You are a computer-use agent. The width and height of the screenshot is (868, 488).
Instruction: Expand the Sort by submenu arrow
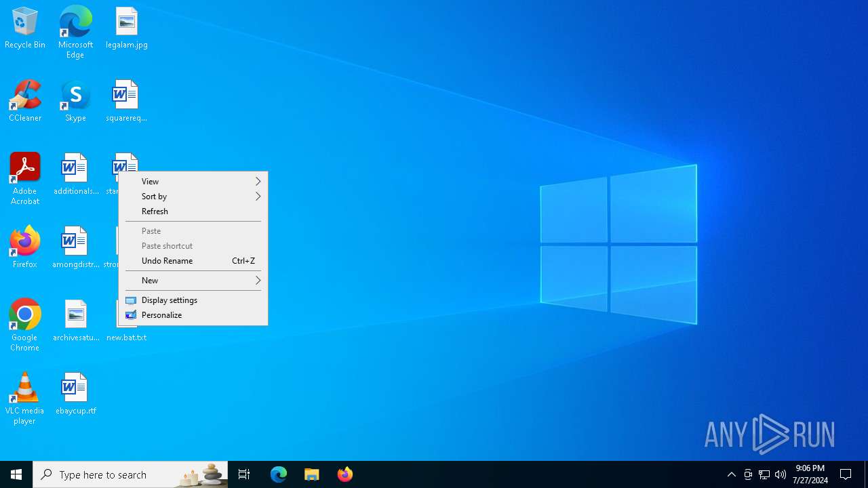pyautogui.click(x=258, y=197)
